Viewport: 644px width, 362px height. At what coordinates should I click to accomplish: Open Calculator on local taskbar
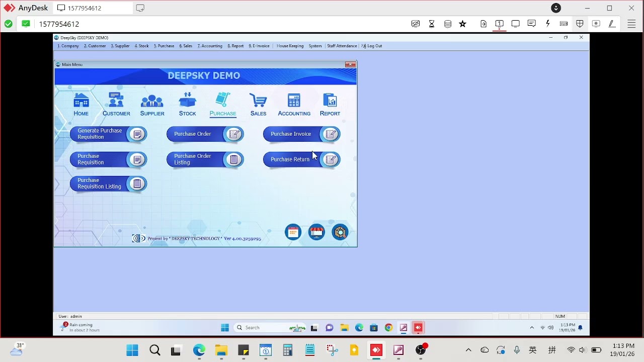click(288, 350)
